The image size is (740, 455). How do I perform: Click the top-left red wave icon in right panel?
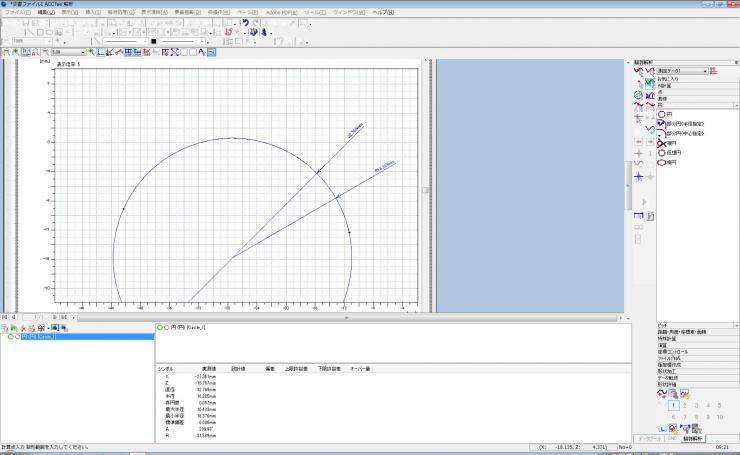639,71
